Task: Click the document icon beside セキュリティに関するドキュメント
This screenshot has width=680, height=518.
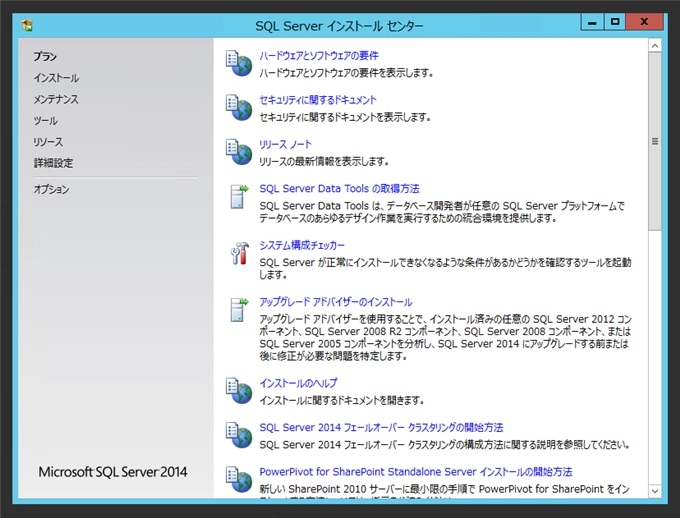Action: tap(239, 108)
